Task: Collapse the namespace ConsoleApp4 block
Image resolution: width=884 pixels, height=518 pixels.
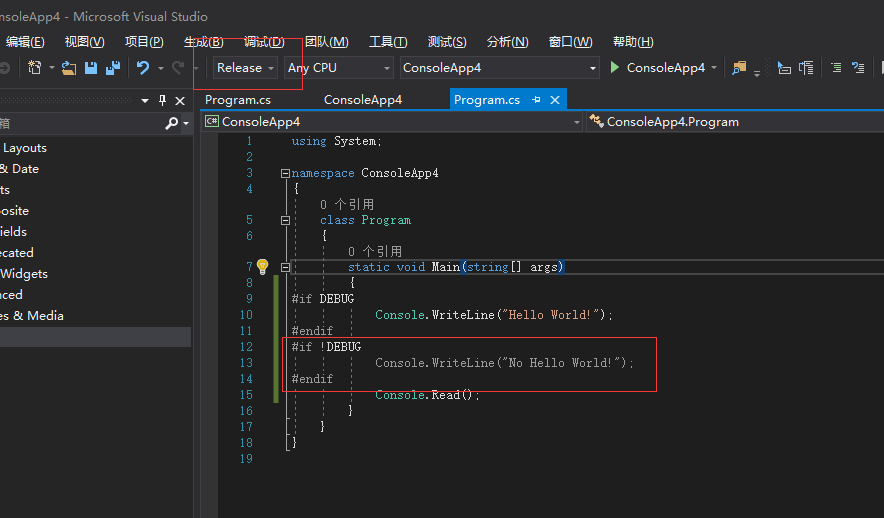Action: [x=285, y=174]
